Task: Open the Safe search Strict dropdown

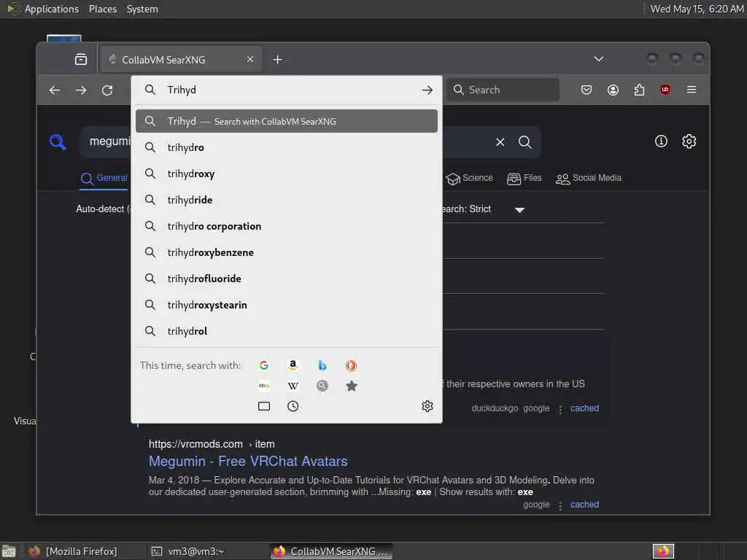Action: pyautogui.click(x=482, y=209)
